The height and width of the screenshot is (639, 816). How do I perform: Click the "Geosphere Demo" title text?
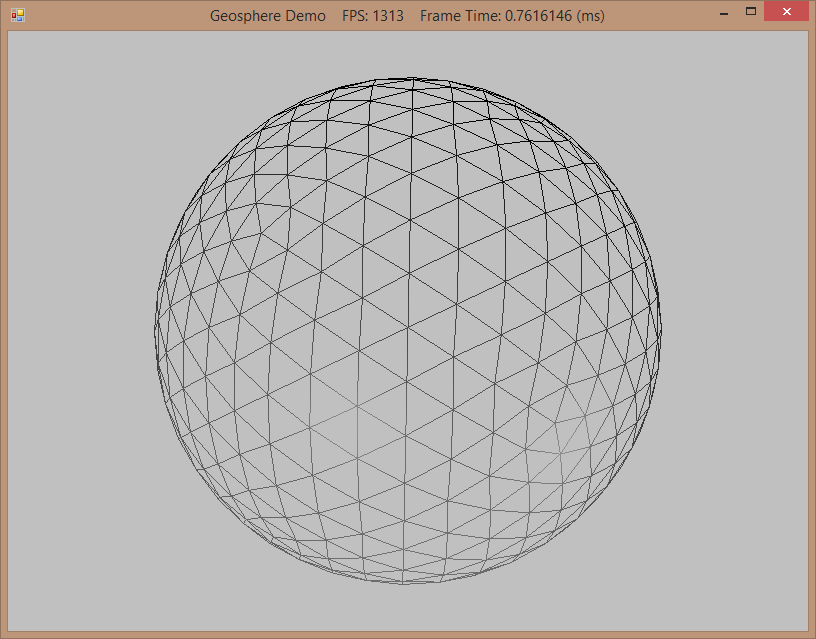(x=267, y=16)
